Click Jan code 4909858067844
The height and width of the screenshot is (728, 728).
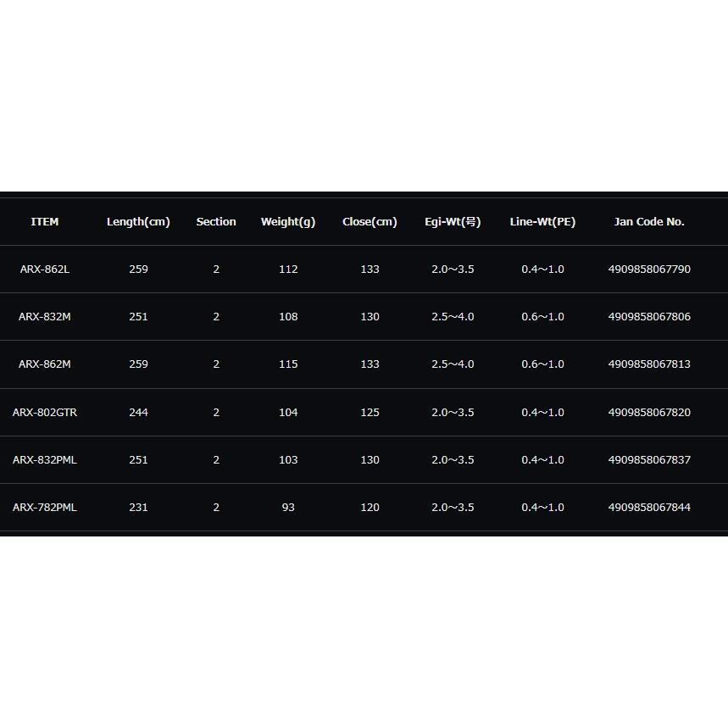coord(649,507)
